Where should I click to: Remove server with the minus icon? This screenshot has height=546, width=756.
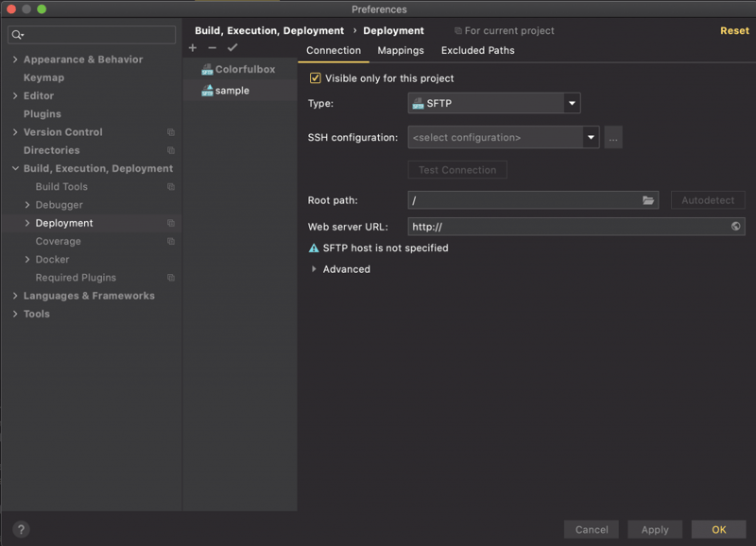(x=212, y=48)
